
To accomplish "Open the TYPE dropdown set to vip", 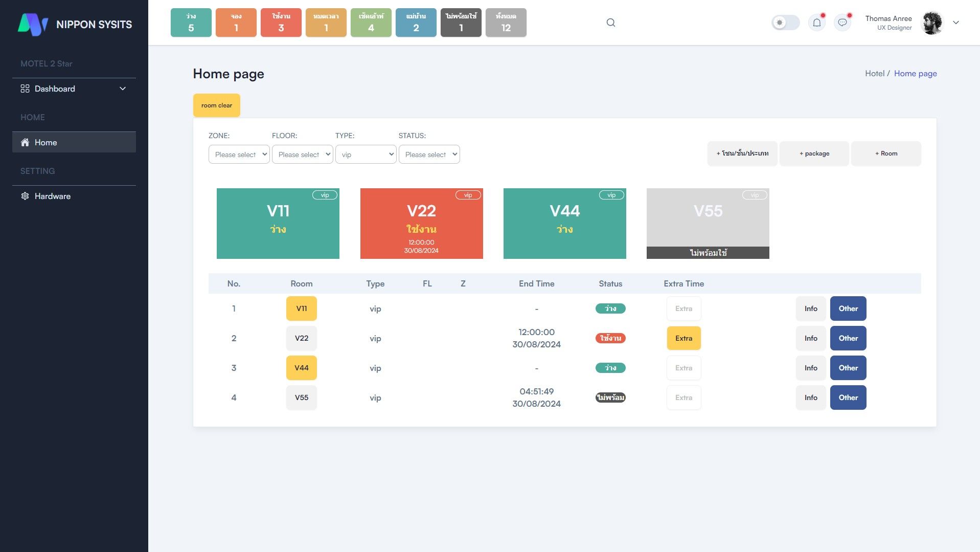I will pos(366,154).
